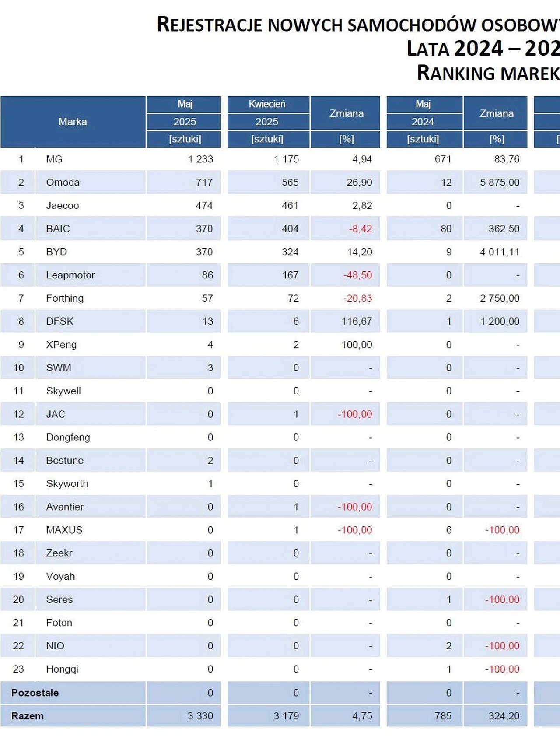Screen dimensions: 560x736
Task: Click the 'Pozostałe' summary row label
Action: (x=35, y=694)
